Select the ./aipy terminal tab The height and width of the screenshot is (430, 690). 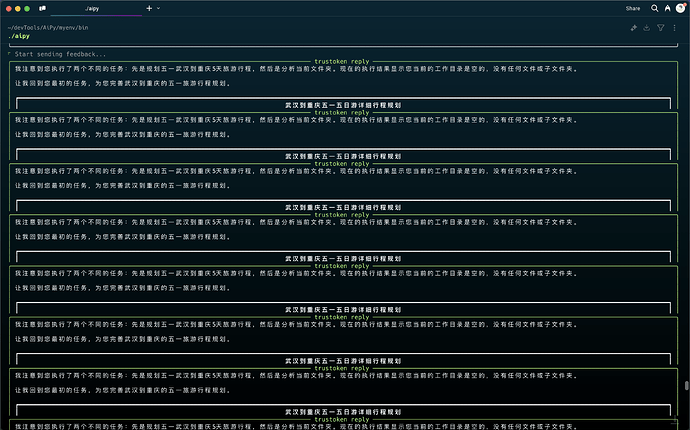pos(92,8)
